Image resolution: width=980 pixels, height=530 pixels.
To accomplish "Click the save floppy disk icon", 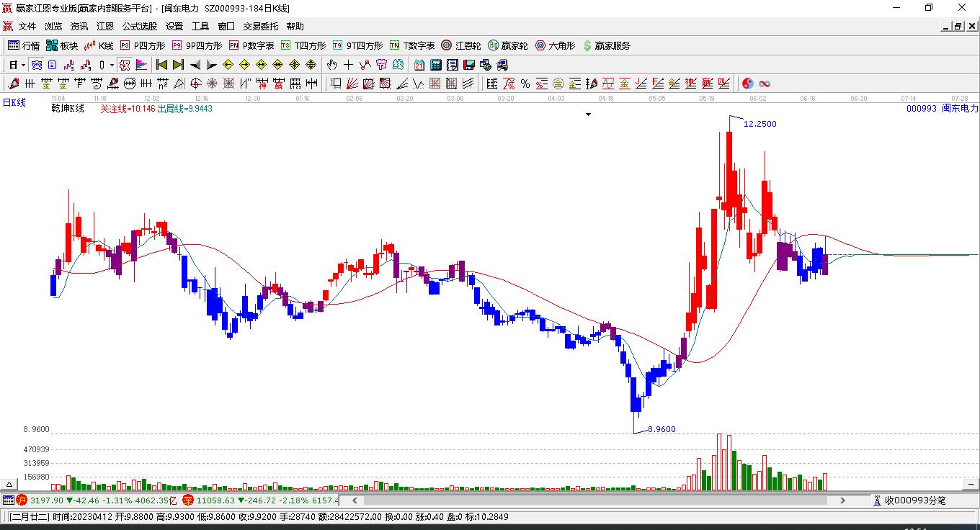I will pos(469,65).
